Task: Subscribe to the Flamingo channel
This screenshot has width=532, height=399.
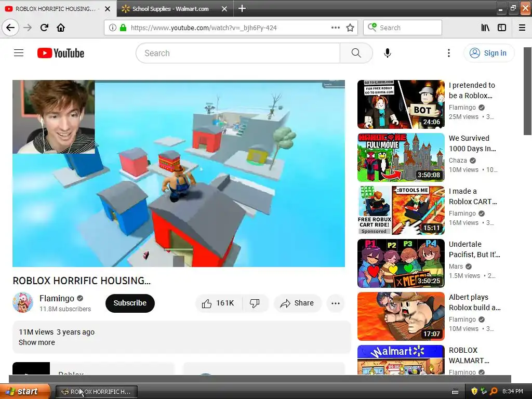Action: pos(130,303)
